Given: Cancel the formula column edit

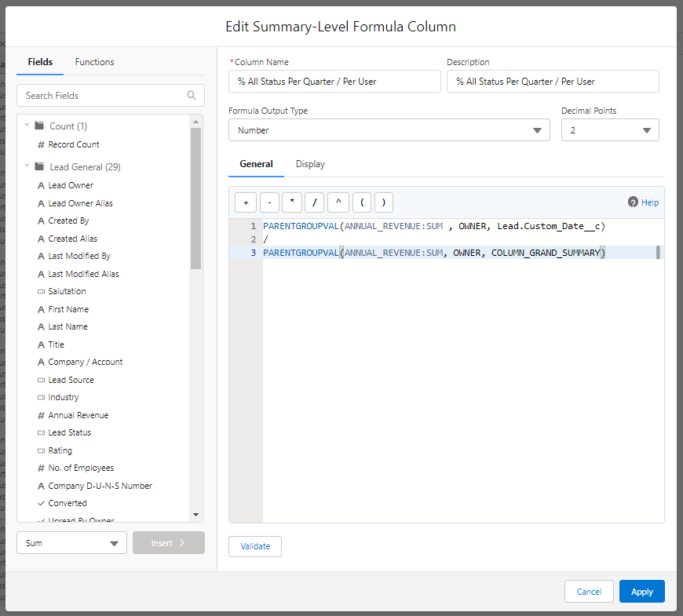Looking at the screenshot, I should click(x=589, y=592).
